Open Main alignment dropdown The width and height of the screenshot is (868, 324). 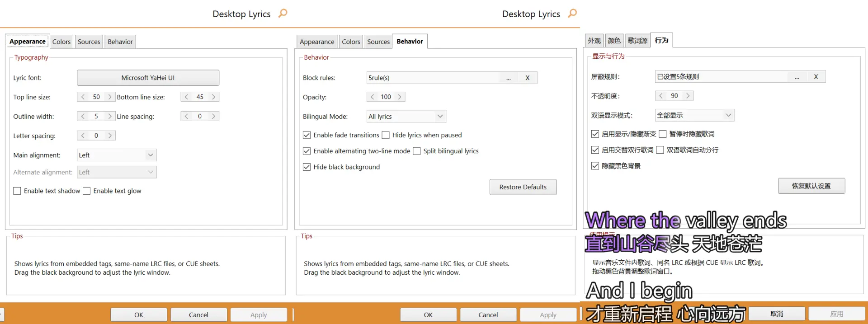coord(117,155)
